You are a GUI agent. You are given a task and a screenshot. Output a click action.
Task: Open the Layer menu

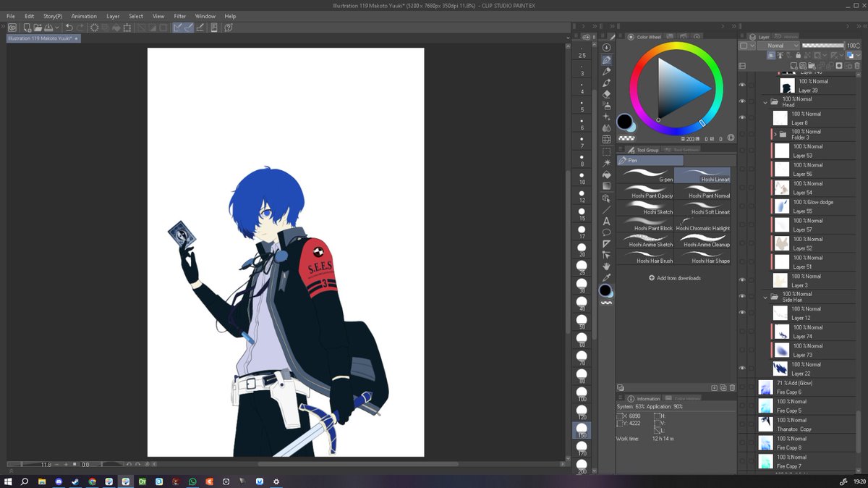pyautogui.click(x=113, y=16)
